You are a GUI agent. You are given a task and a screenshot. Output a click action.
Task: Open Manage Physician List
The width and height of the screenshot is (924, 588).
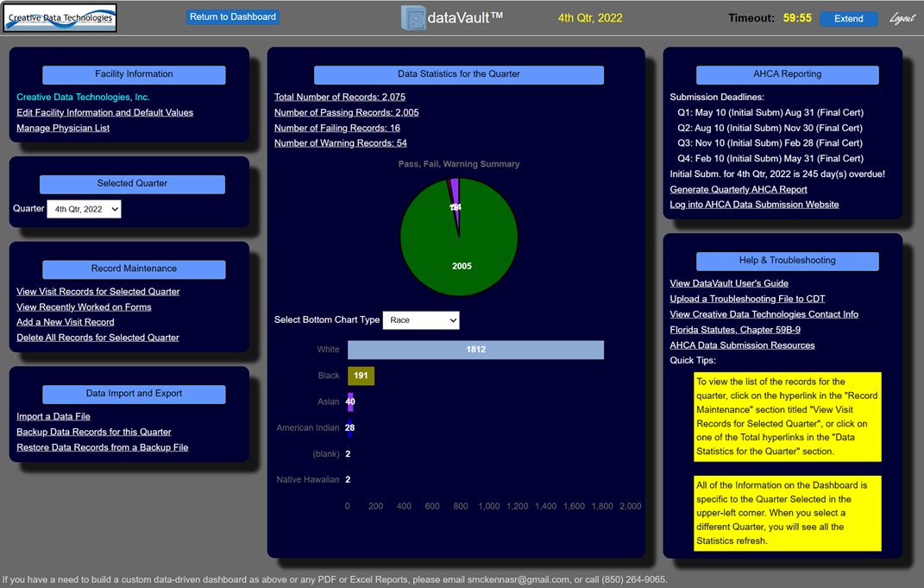pos(63,128)
